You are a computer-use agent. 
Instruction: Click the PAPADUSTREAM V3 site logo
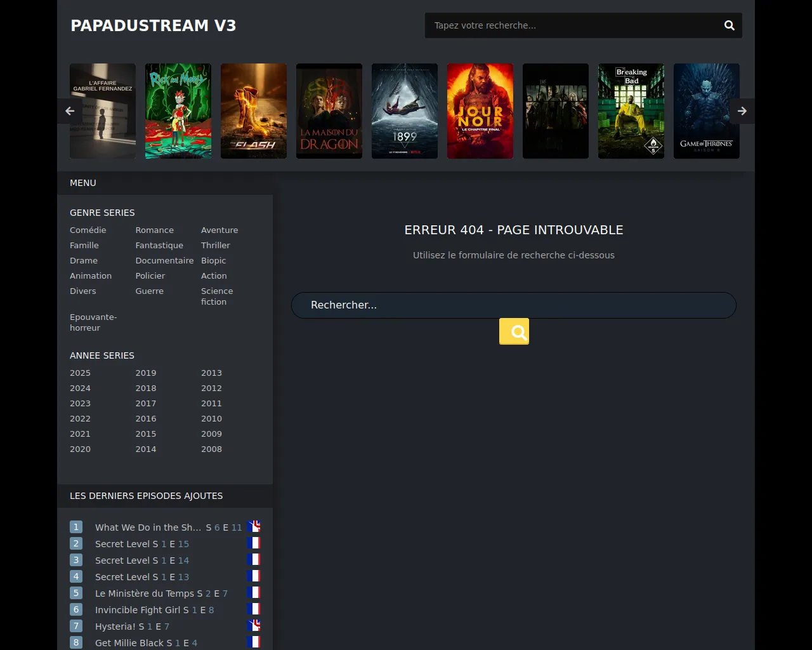point(153,25)
